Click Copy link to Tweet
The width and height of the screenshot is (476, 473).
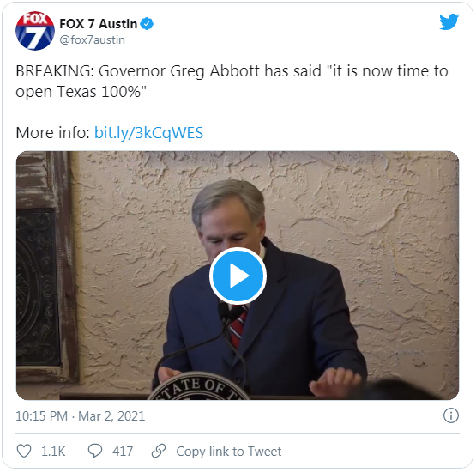click(229, 452)
